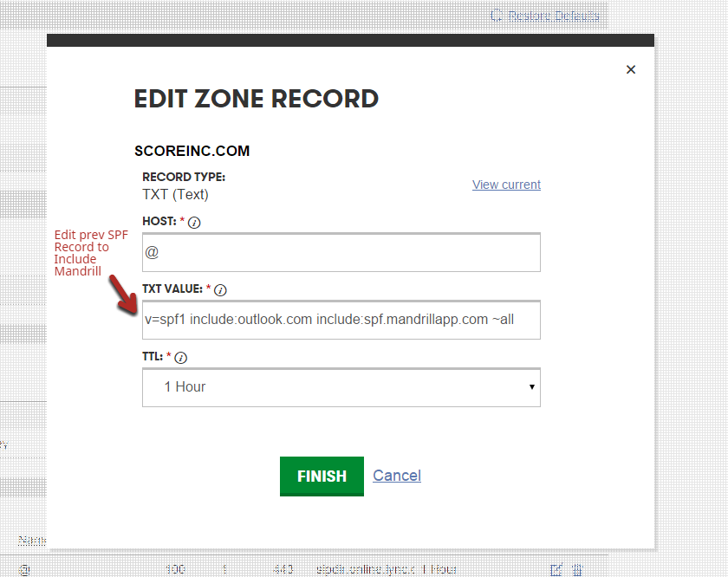This screenshot has width=728, height=577.
Task: Open the TTL 1 Hour dropdown
Action: coord(341,387)
